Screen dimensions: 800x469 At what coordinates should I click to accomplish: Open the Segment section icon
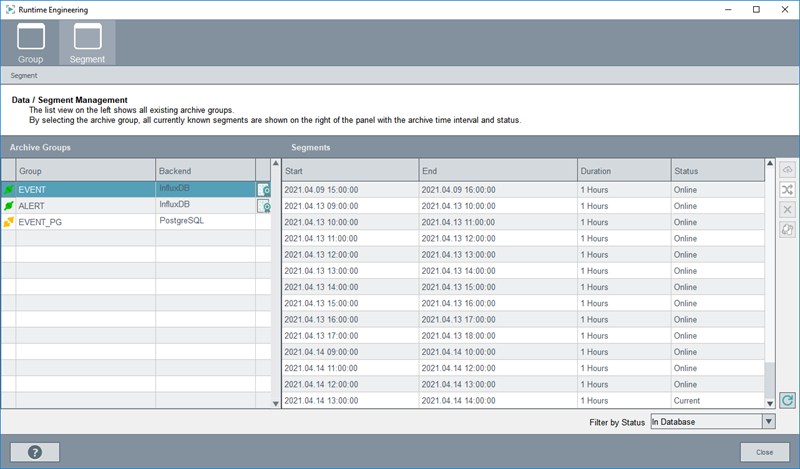pyautogui.click(x=87, y=42)
